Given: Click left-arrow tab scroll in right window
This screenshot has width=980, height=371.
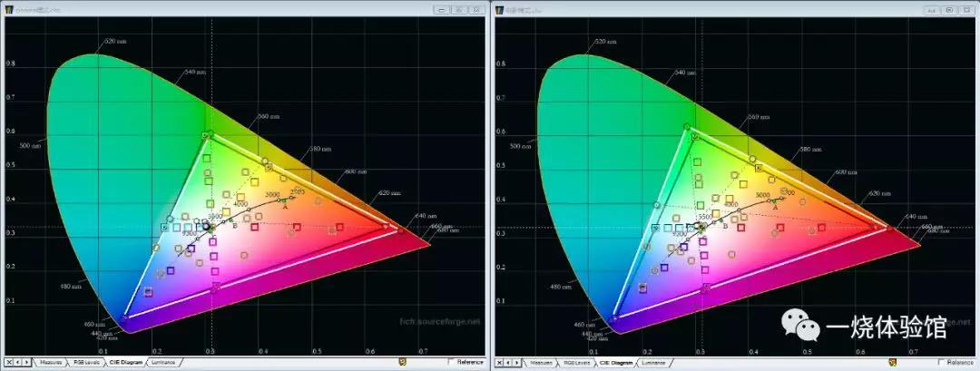Looking at the screenshot, I should tap(508, 363).
